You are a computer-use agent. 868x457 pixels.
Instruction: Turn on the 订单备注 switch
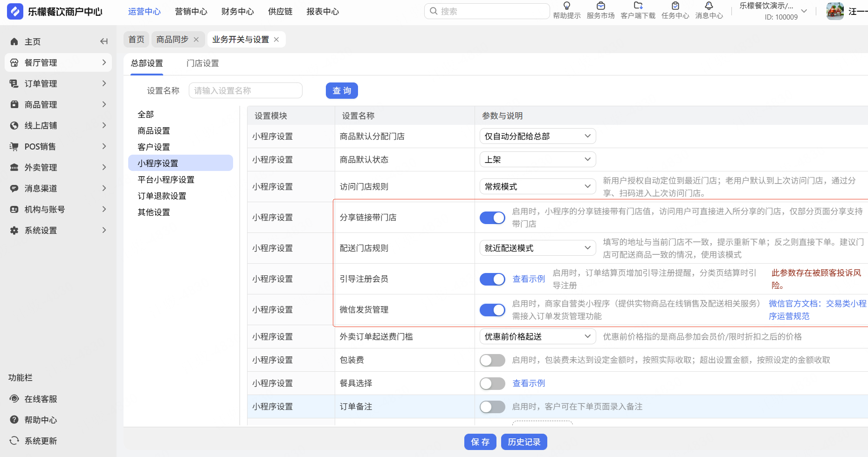pyautogui.click(x=492, y=407)
